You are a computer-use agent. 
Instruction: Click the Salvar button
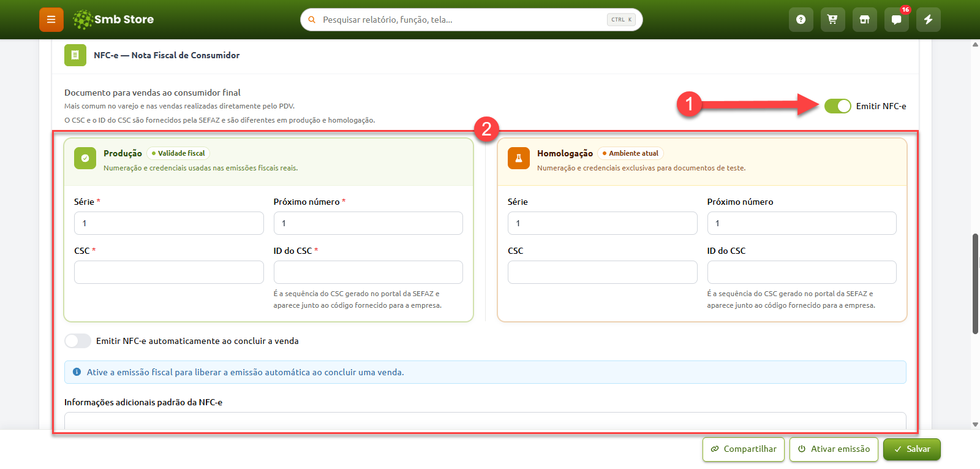(912, 449)
